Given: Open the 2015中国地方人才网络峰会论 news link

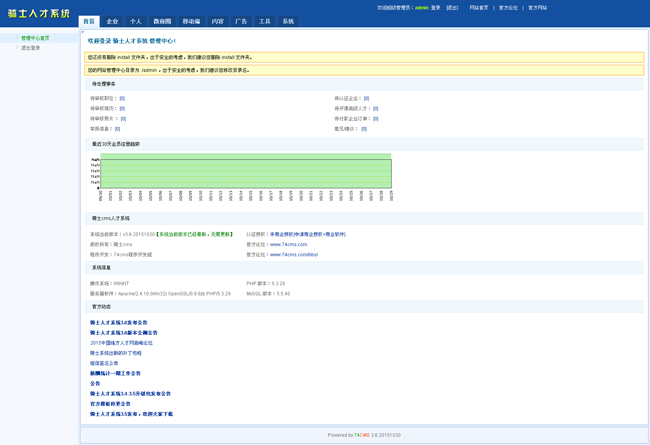Looking at the screenshot, I should pos(121,343).
